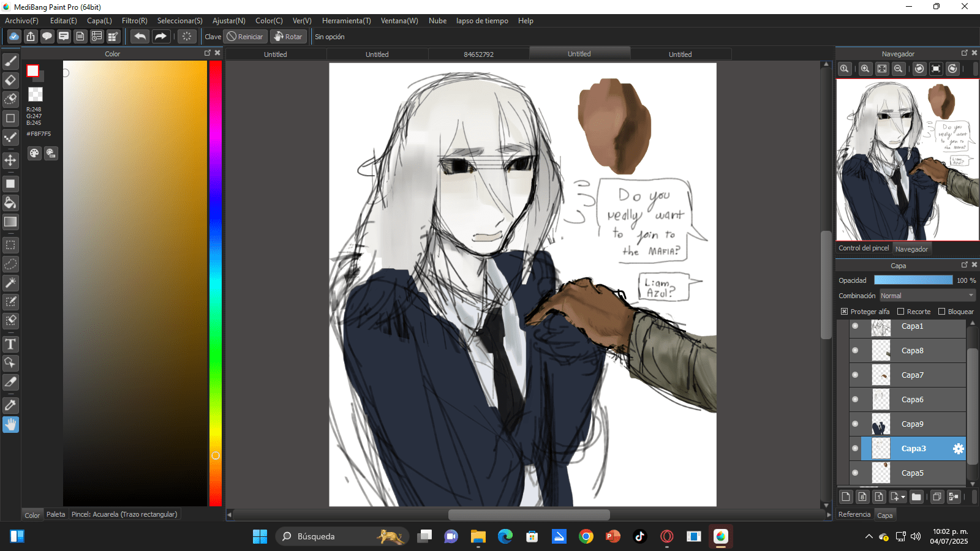Image resolution: width=980 pixels, height=551 pixels.
Task: Click the Reiniciar button
Action: tap(245, 36)
